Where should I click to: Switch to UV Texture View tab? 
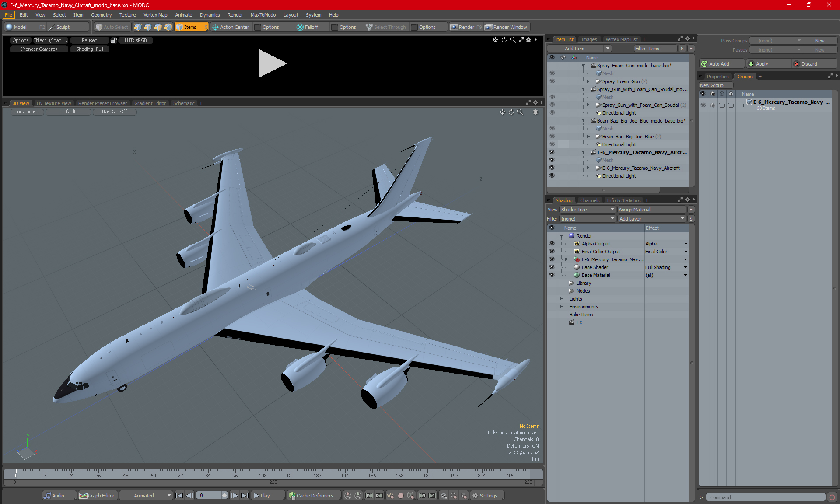click(x=54, y=103)
